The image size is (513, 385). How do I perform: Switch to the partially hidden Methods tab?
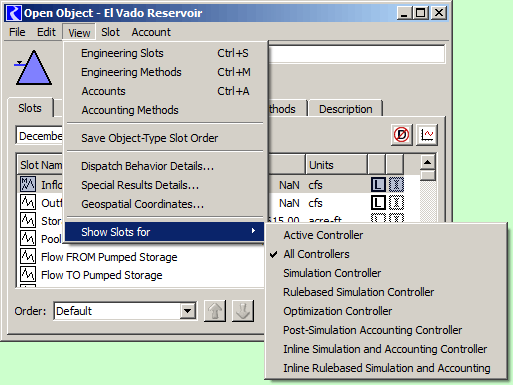(x=287, y=109)
